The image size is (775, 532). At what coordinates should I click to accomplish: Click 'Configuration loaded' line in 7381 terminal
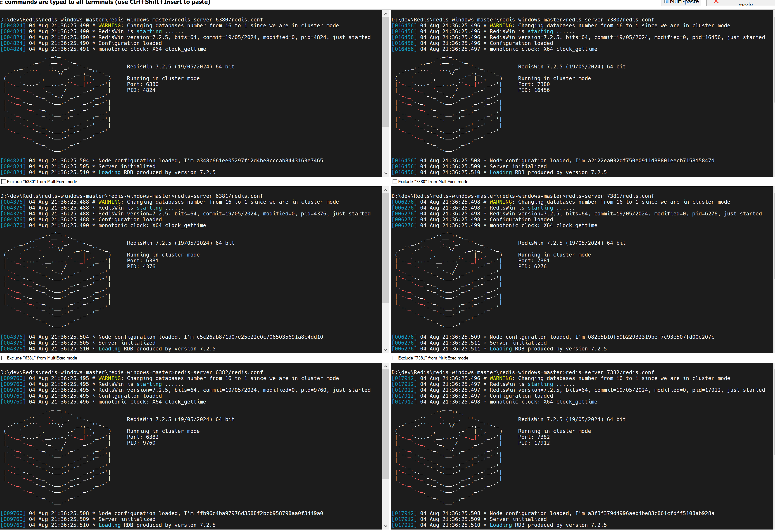pyautogui.click(x=521, y=220)
